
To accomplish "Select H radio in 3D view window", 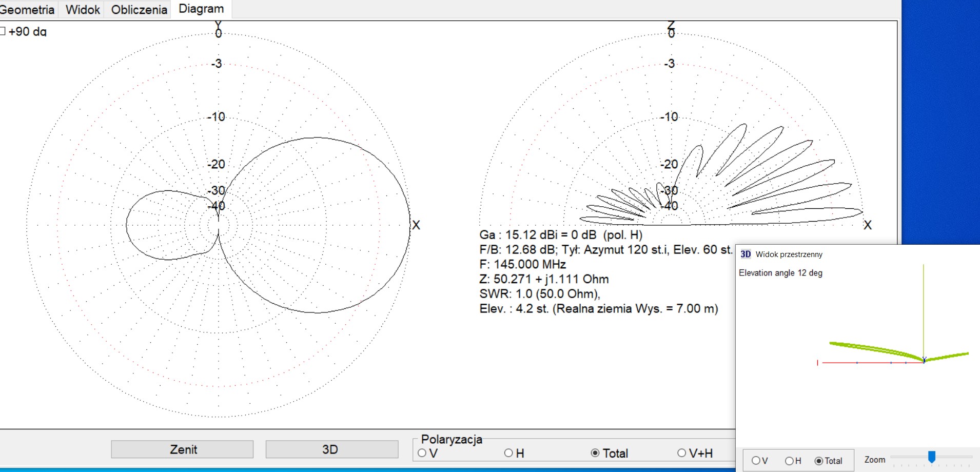I will tap(789, 461).
